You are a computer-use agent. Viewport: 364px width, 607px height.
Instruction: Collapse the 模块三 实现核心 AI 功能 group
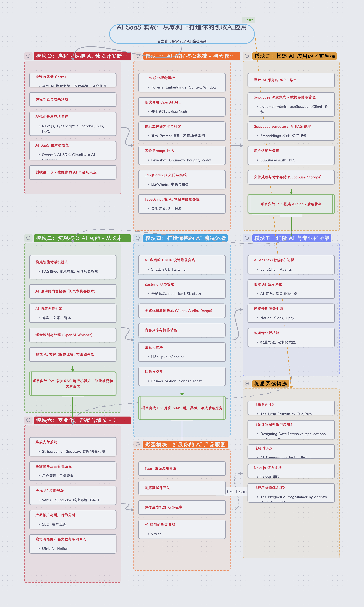click(x=29, y=238)
